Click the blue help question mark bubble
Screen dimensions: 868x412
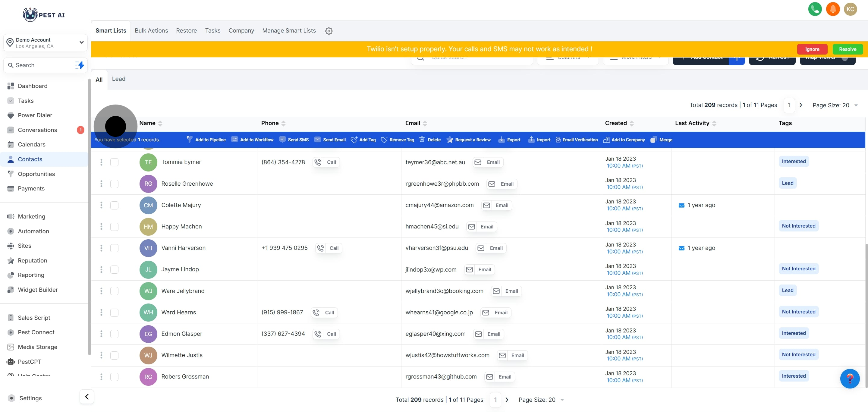850,379
